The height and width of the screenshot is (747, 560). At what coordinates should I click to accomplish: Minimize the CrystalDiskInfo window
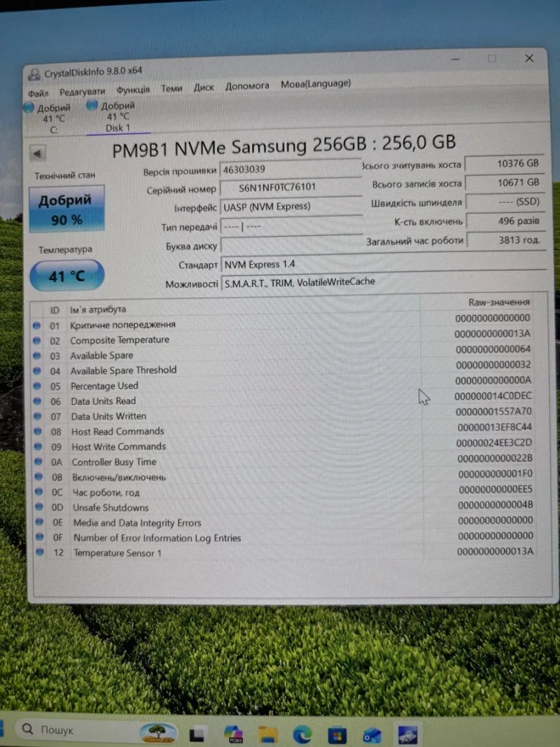[x=455, y=59]
